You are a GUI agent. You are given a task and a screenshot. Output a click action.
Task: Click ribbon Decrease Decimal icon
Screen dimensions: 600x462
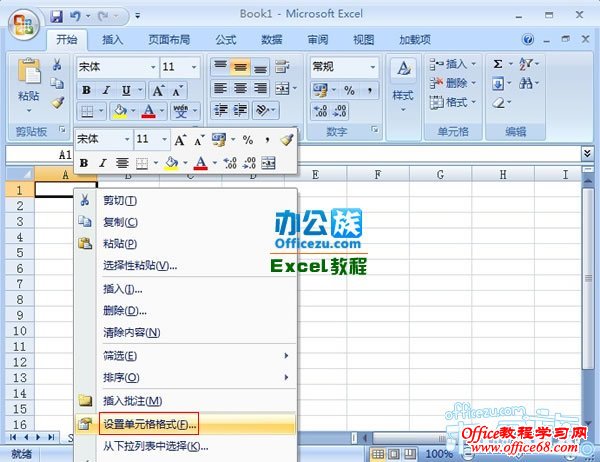(340, 111)
